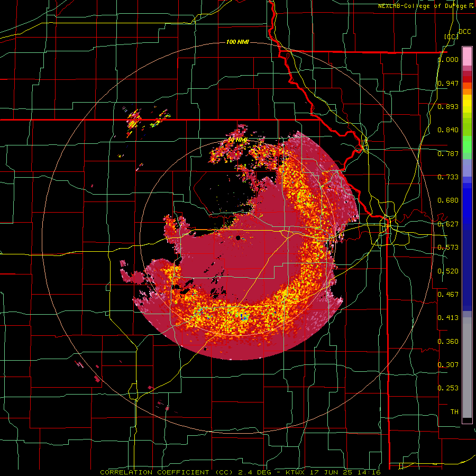Click the 0.253 scale value
Screen dimensions: 476x476
coord(448,388)
